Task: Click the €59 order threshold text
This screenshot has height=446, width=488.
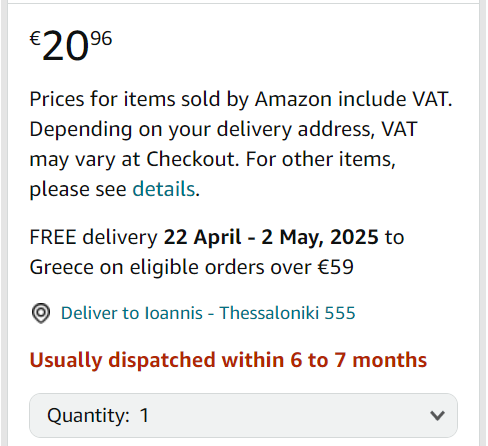Action: 336,267
